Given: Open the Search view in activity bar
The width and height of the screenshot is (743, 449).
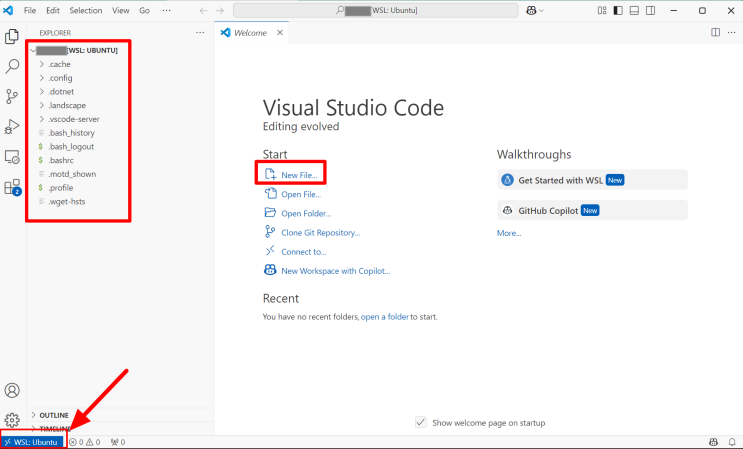Looking at the screenshot, I should coord(12,66).
